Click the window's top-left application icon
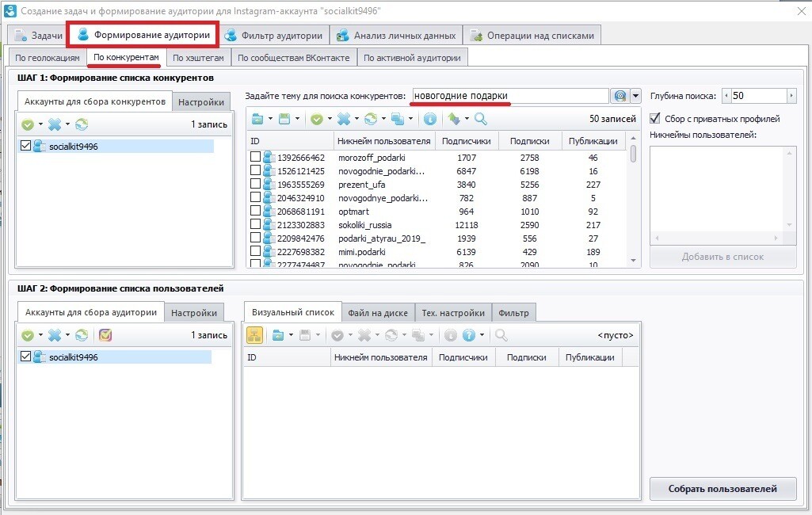 (10, 10)
